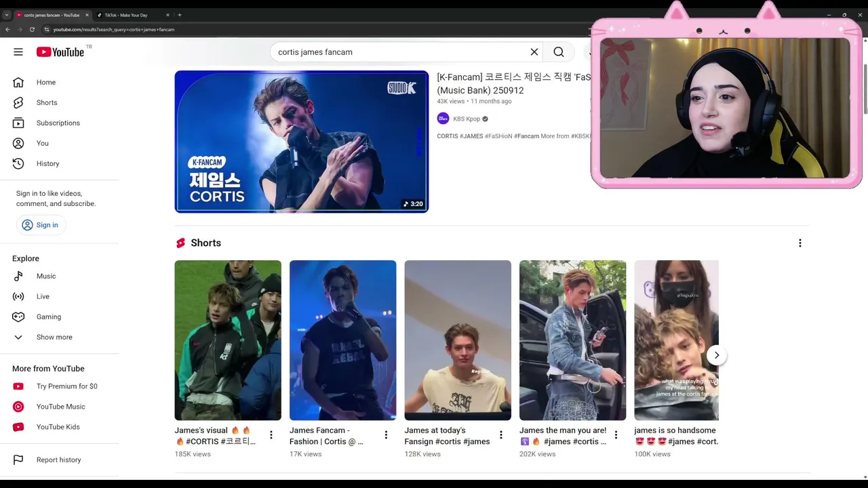Image resolution: width=868 pixels, height=488 pixels.
Task: Open the K-Fancam video title link
Action: [x=513, y=83]
